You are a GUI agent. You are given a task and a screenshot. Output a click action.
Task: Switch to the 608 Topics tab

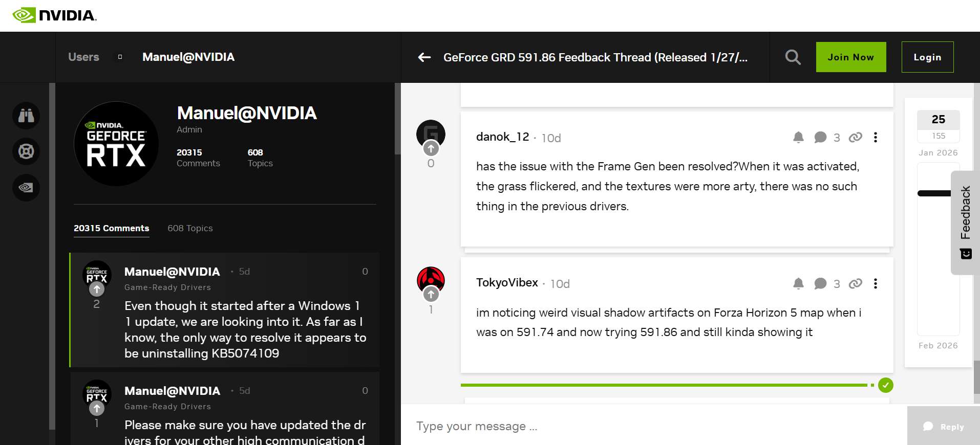point(190,228)
